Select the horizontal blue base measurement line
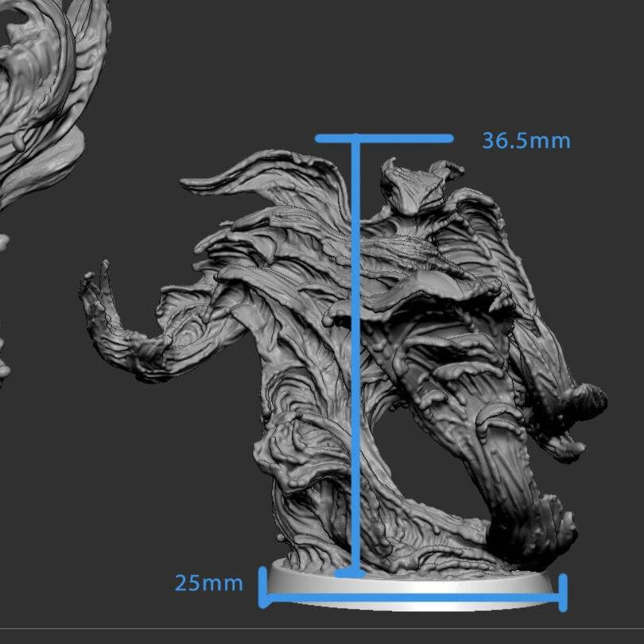 click(413, 596)
